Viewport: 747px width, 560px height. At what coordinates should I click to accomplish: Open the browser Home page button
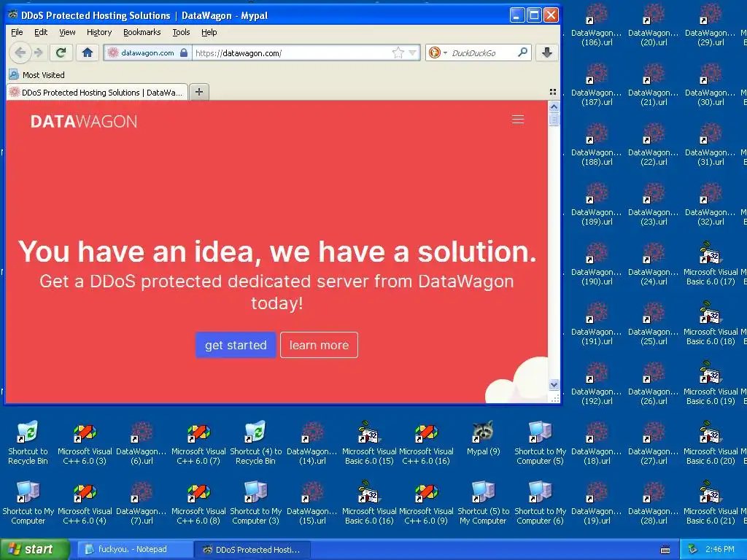click(x=88, y=52)
